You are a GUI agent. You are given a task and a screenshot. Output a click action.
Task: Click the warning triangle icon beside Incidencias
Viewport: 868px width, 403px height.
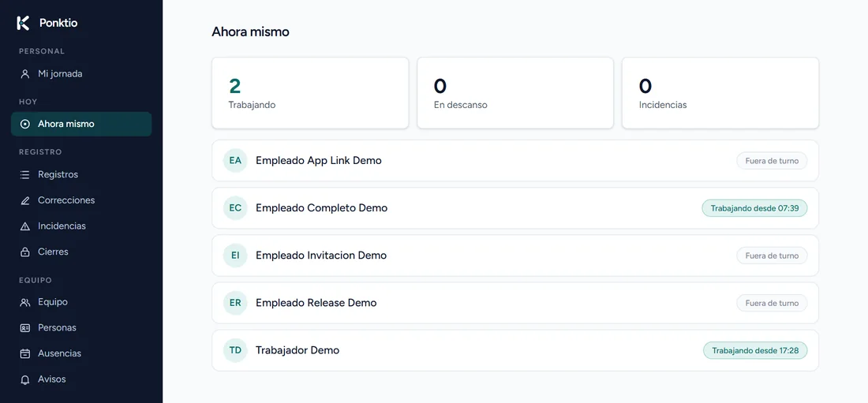click(25, 226)
